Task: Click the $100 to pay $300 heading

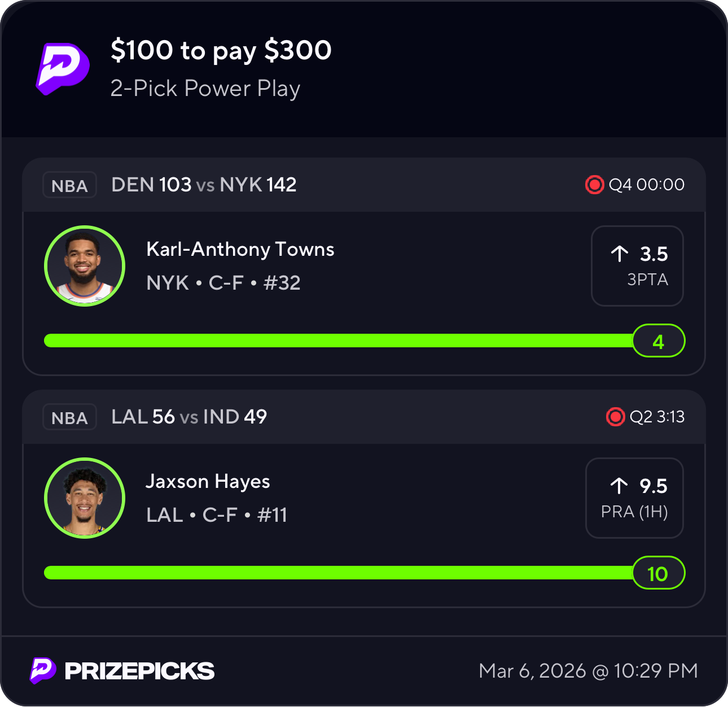Action: [221, 50]
